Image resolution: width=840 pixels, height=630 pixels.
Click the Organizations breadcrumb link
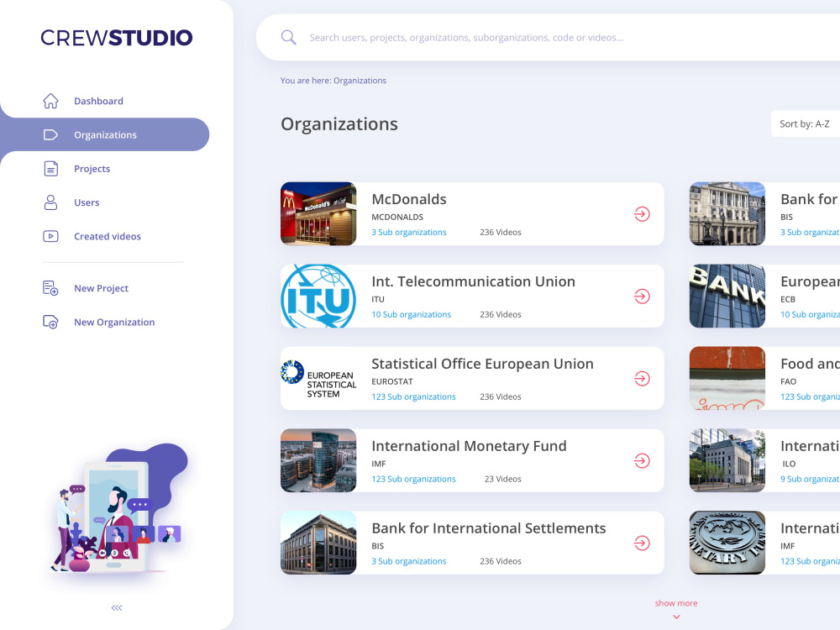click(x=360, y=81)
